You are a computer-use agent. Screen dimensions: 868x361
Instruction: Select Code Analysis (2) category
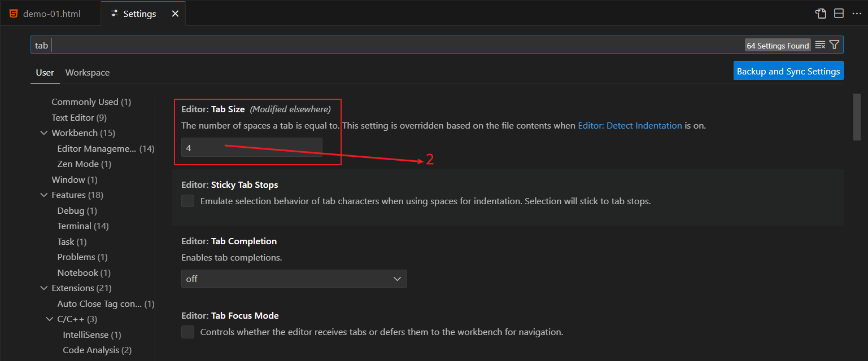pyautogui.click(x=97, y=350)
